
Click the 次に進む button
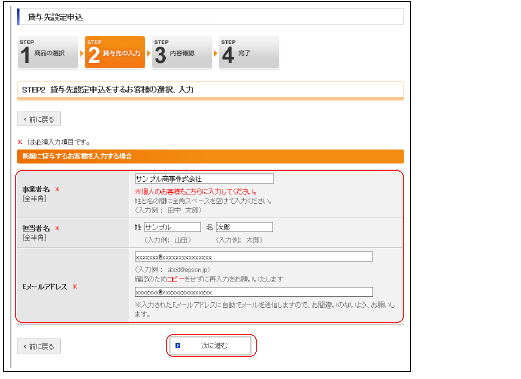(x=211, y=346)
